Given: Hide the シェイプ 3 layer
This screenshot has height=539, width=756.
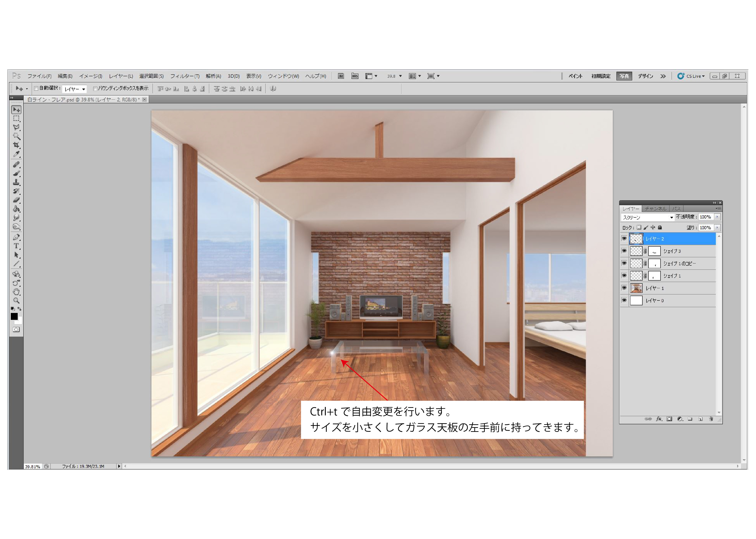Looking at the screenshot, I should coord(624,251).
